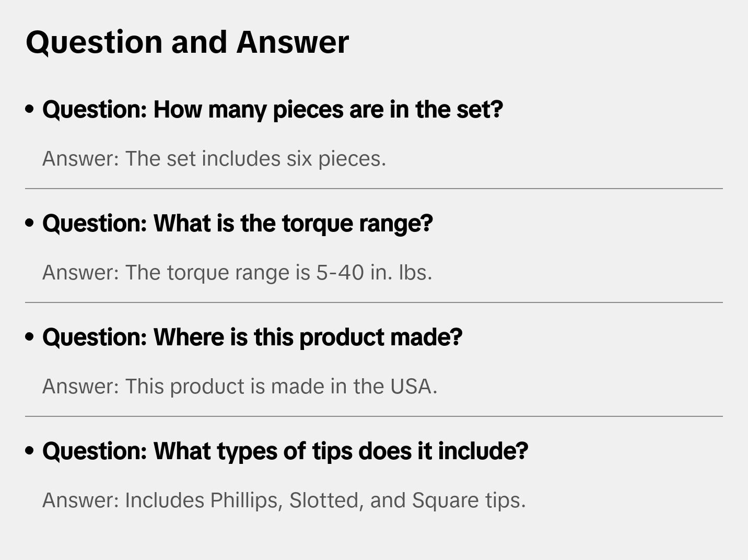The width and height of the screenshot is (748, 560).
Task: Click the bullet before the pieces question
Action: [x=30, y=110]
